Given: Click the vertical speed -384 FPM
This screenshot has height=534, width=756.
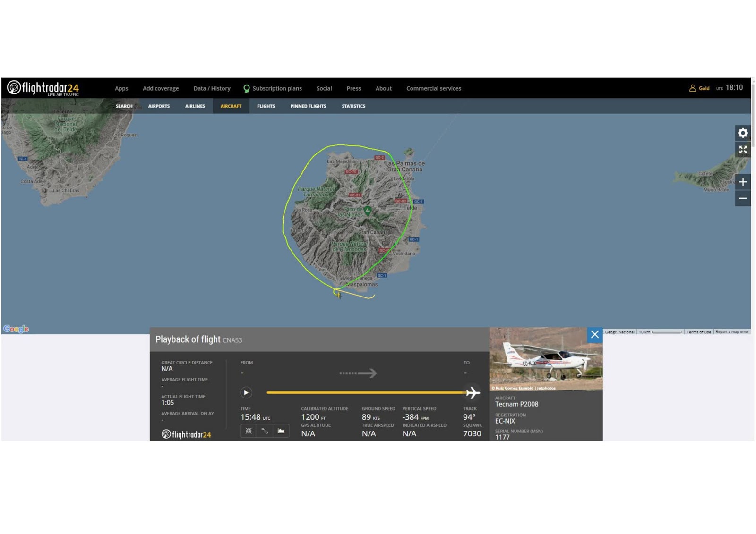Looking at the screenshot, I should tap(415, 417).
